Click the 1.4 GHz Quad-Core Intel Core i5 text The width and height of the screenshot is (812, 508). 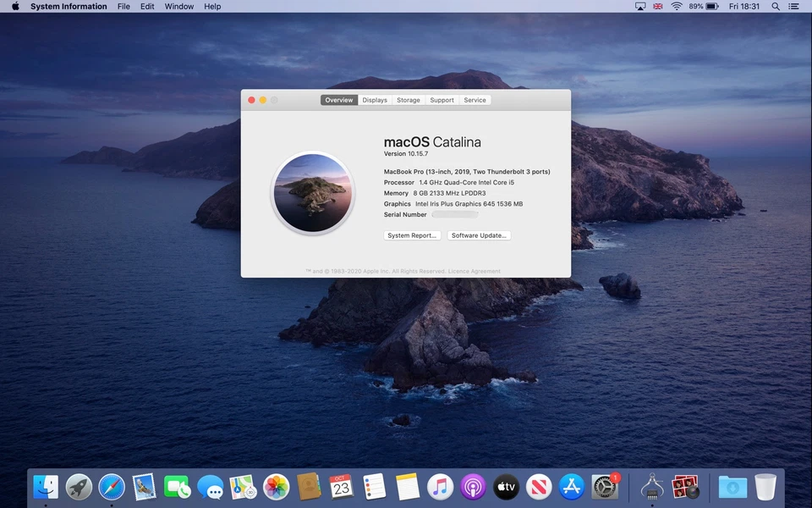pyautogui.click(x=467, y=183)
